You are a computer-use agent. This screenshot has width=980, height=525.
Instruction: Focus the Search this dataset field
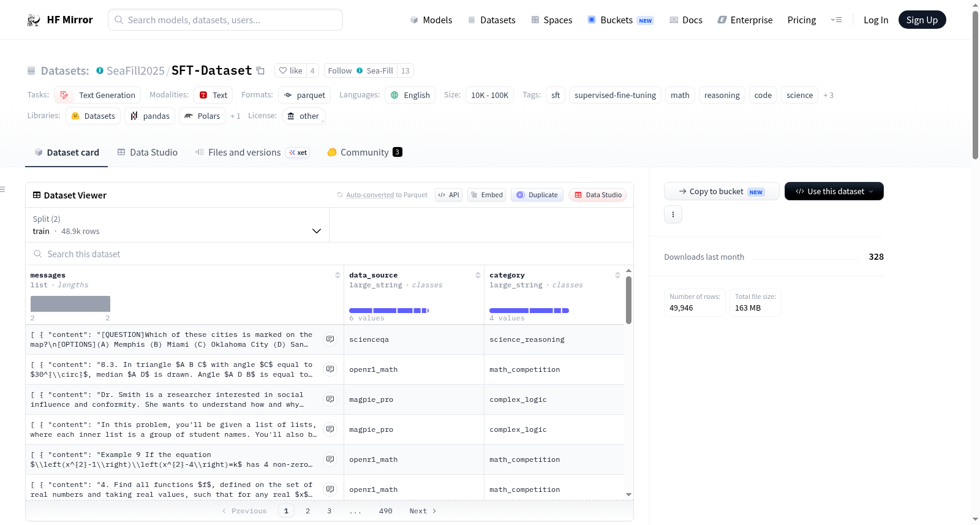point(330,254)
